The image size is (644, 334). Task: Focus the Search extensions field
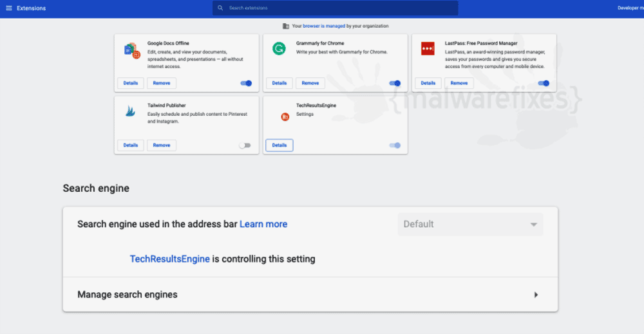point(335,8)
